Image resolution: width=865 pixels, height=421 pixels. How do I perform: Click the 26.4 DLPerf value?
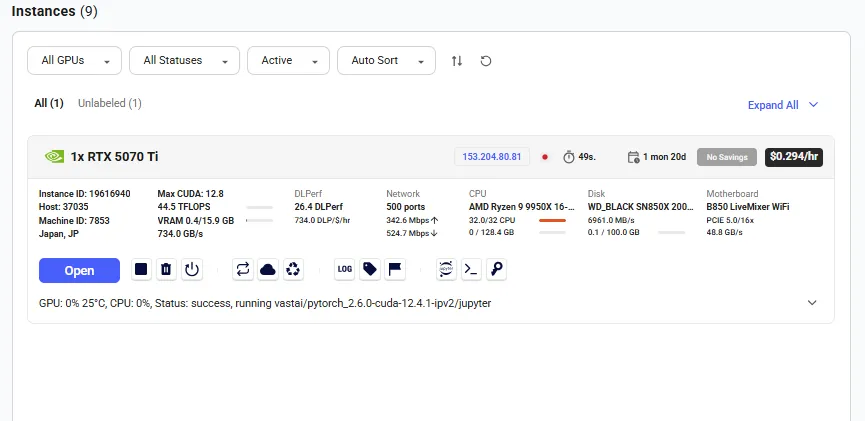pos(319,207)
